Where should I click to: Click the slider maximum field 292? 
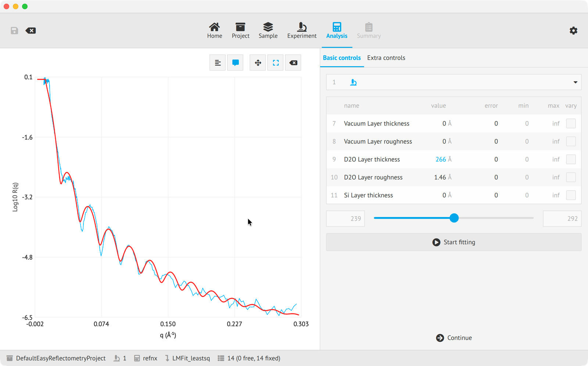[x=562, y=218]
